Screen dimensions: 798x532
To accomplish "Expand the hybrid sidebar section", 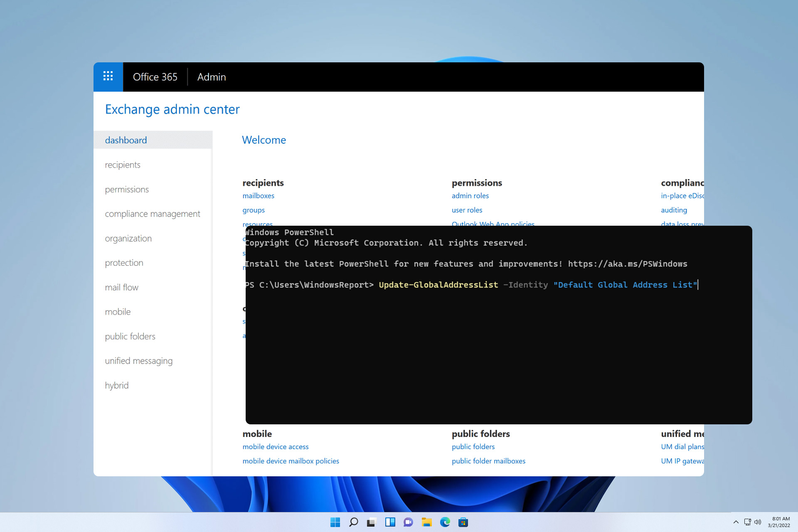I will [x=116, y=385].
